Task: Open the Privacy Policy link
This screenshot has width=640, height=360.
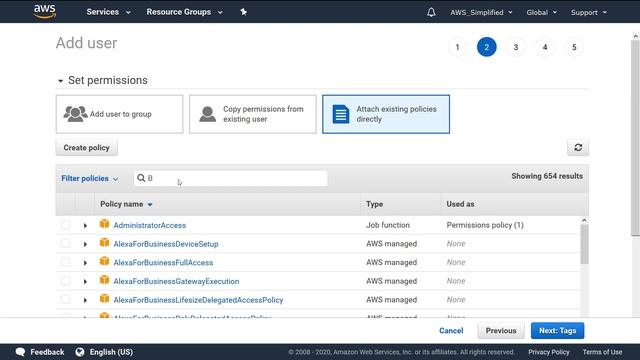Action: (549, 352)
